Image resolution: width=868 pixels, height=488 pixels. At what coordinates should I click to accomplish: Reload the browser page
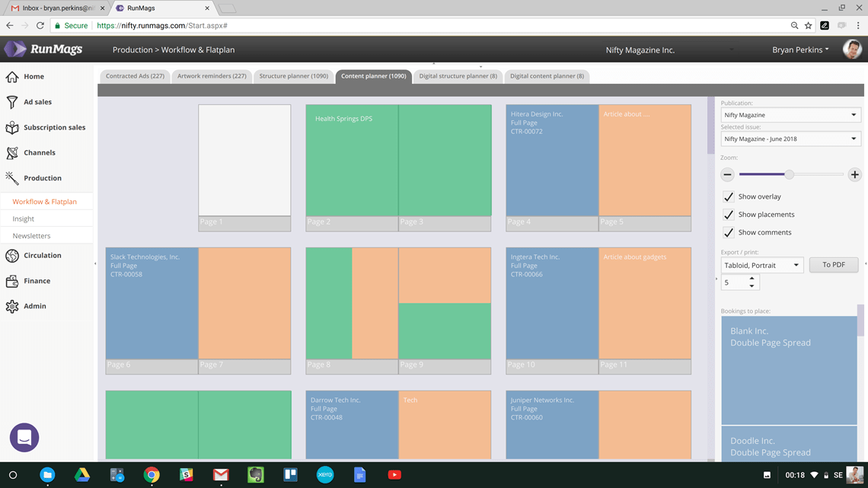coord(40,25)
